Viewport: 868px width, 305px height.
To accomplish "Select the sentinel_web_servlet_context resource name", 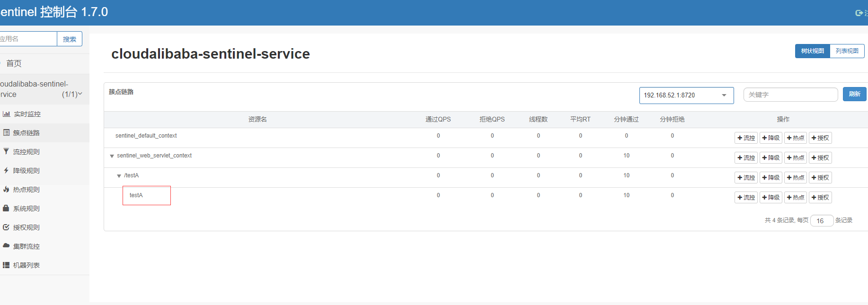I will (x=154, y=156).
